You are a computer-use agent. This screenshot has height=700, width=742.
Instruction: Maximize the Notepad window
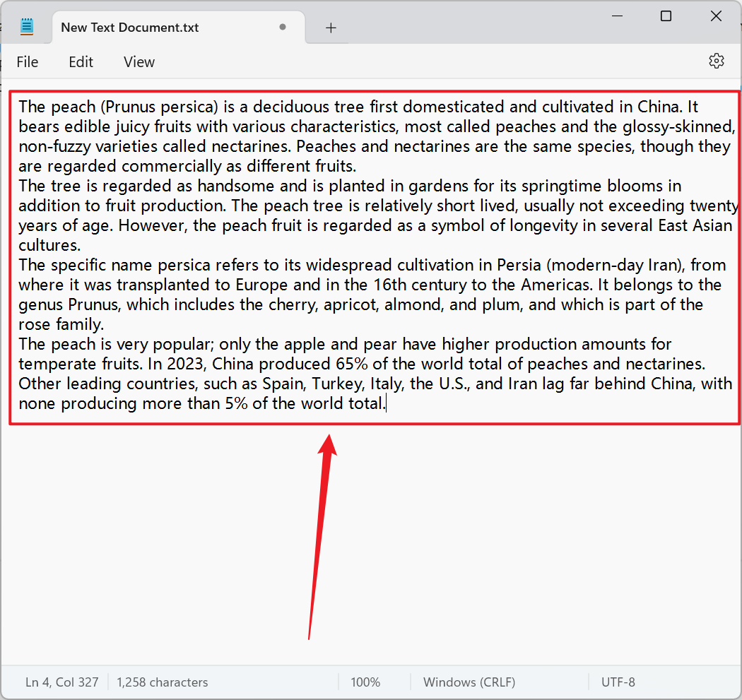pyautogui.click(x=666, y=16)
